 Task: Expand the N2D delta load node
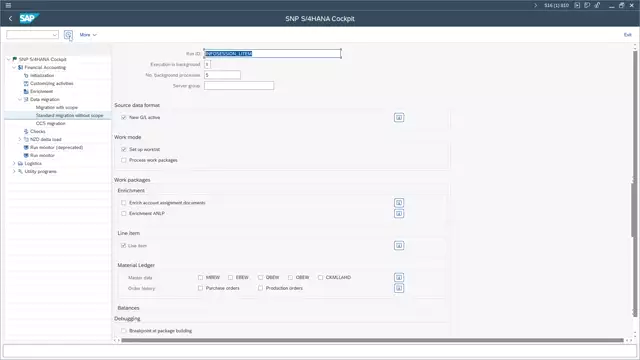coord(20,139)
